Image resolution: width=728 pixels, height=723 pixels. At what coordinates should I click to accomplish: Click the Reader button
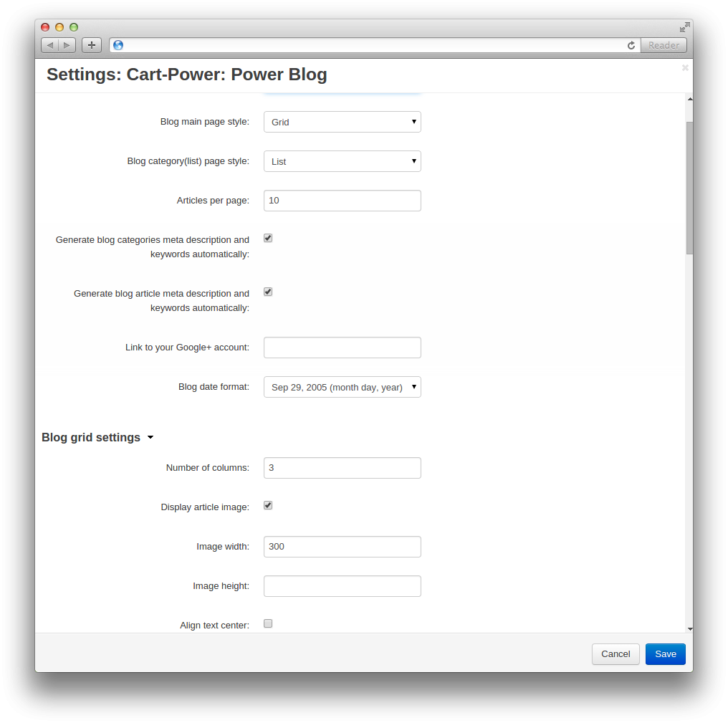pyautogui.click(x=664, y=46)
